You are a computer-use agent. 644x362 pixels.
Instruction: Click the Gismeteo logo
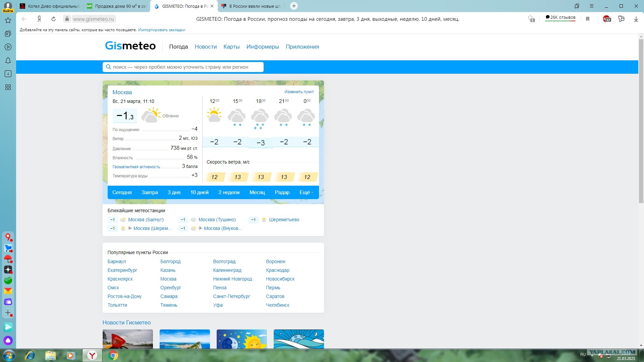pos(130,46)
